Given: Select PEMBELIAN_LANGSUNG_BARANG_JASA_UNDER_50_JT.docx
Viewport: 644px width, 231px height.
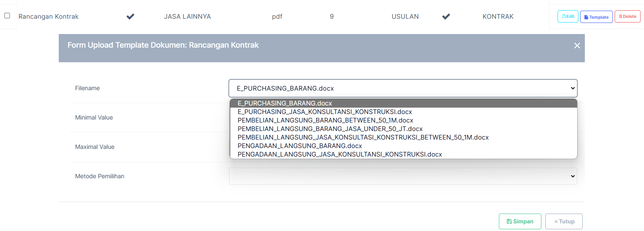Looking at the screenshot, I should click(x=330, y=129).
